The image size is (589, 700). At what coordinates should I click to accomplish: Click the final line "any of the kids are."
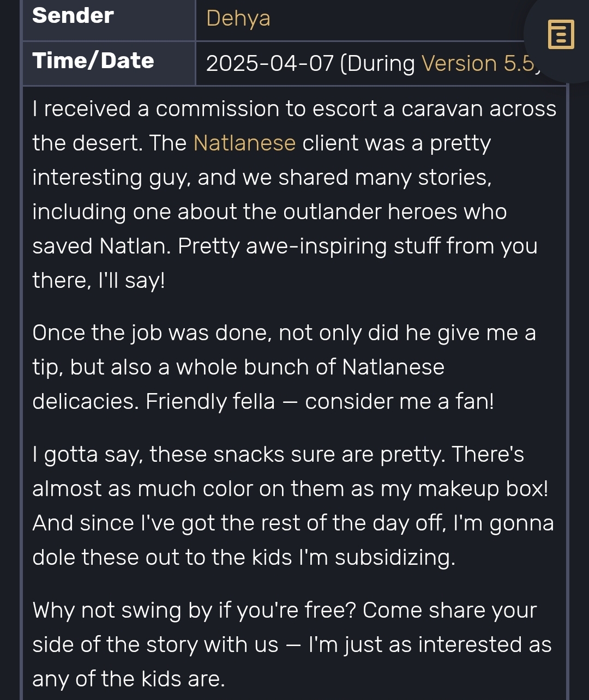tap(129, 679)
